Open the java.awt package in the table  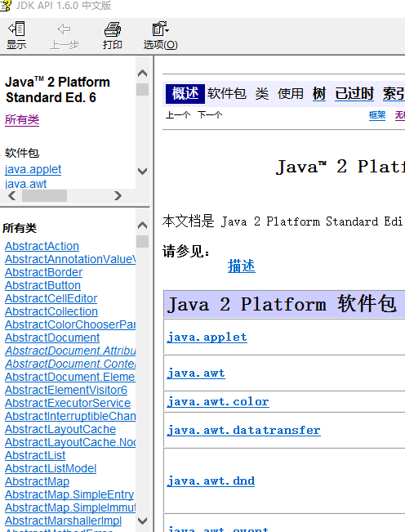[x=196, y=373]
